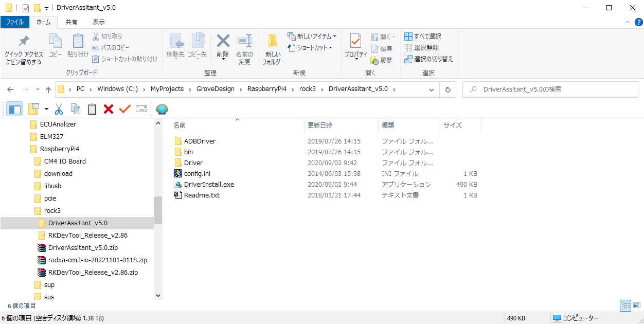This screenshot has height=324, width=644.
Task: Click the 貼り付け ribbon button
Action: point(78,46)
